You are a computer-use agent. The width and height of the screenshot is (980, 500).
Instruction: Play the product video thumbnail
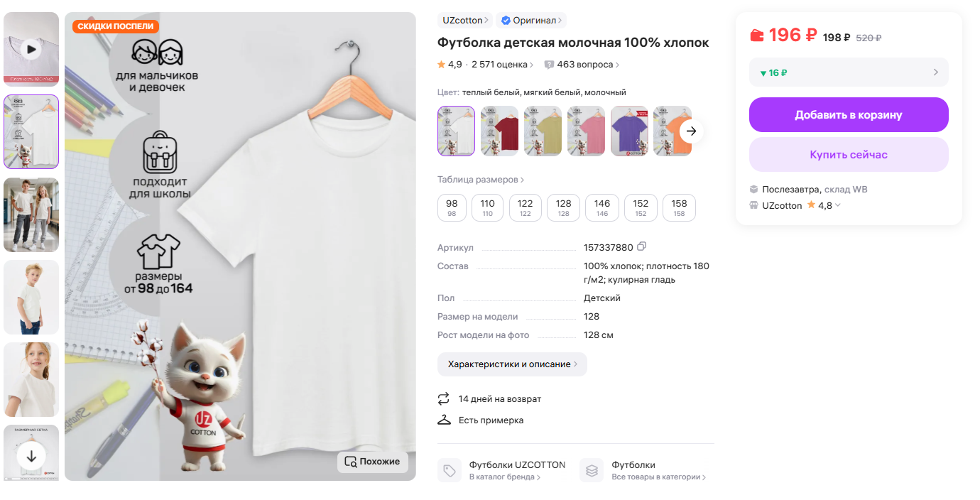point(31,49)
